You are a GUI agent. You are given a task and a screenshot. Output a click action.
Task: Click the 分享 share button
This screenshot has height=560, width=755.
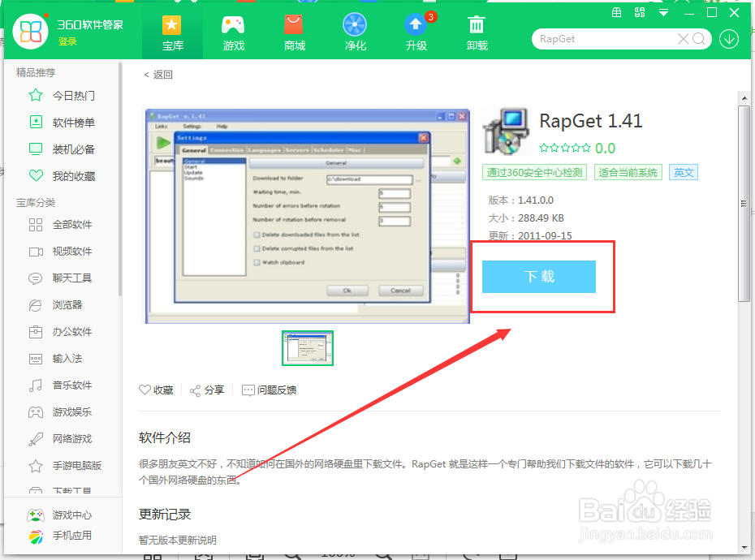[x=207, y=390]
